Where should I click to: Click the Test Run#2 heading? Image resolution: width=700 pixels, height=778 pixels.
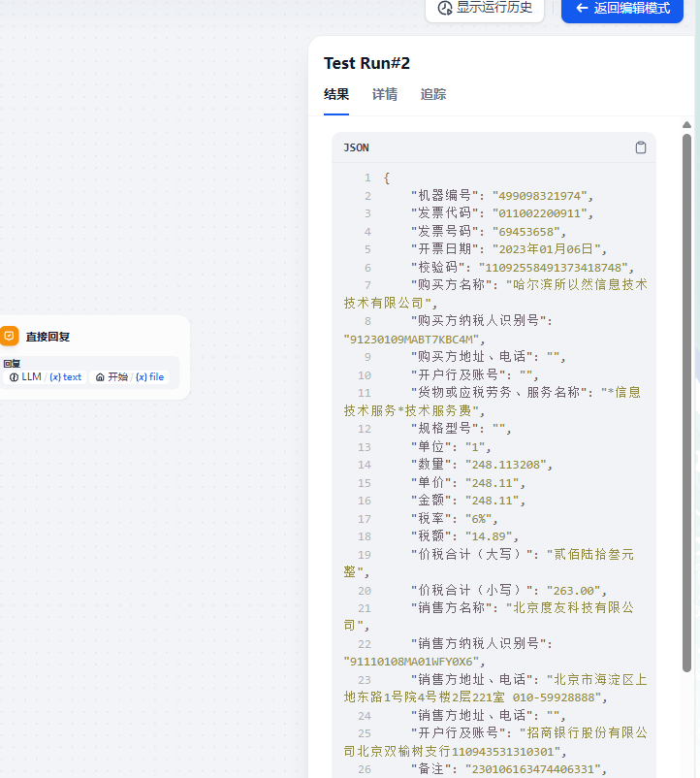tap(366, 63)
